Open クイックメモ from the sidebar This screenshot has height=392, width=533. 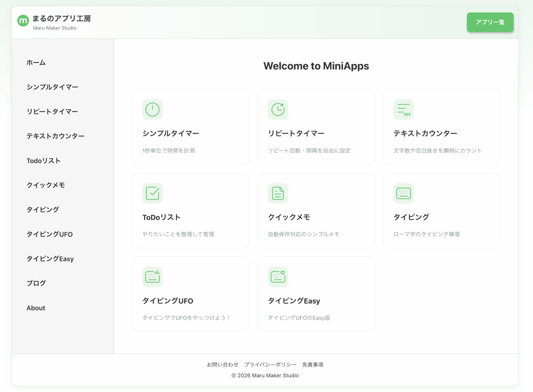46,185
